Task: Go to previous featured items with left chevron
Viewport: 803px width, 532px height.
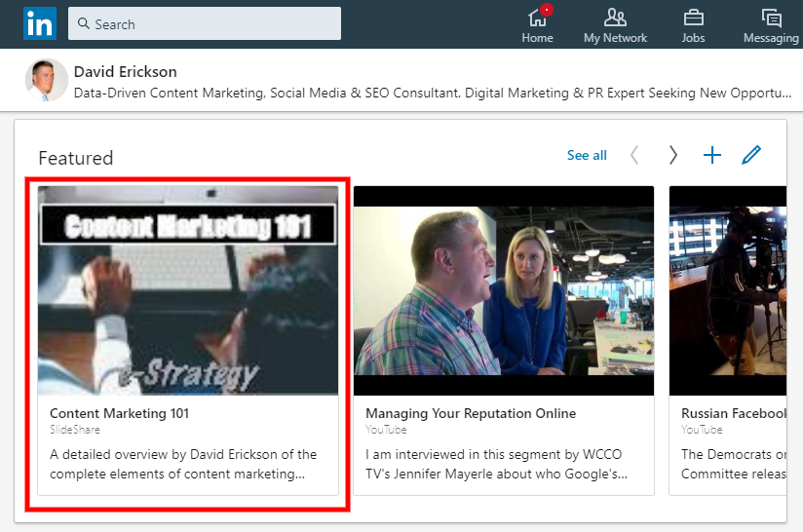Action: pyautogui.click(x=634, y=155)
